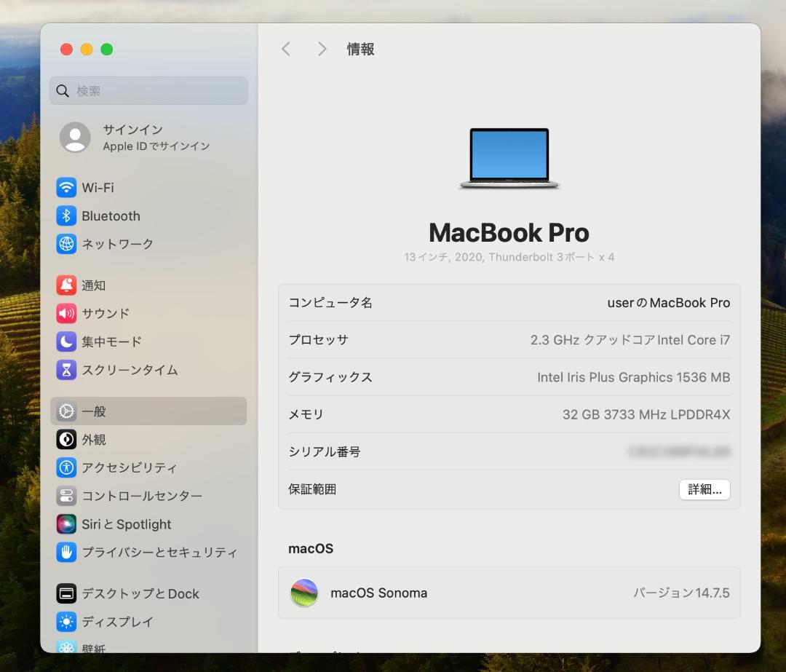This screenshot has width=786, height=672.
Task: Click the グラフィックス label
Action: pos(330,377)
